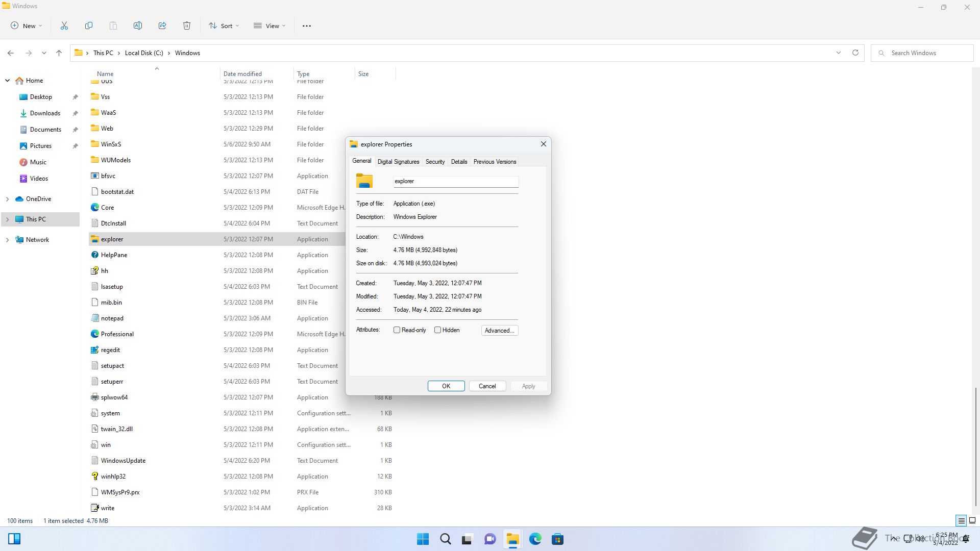Select twain_32.dll file row

pos(242,429)
